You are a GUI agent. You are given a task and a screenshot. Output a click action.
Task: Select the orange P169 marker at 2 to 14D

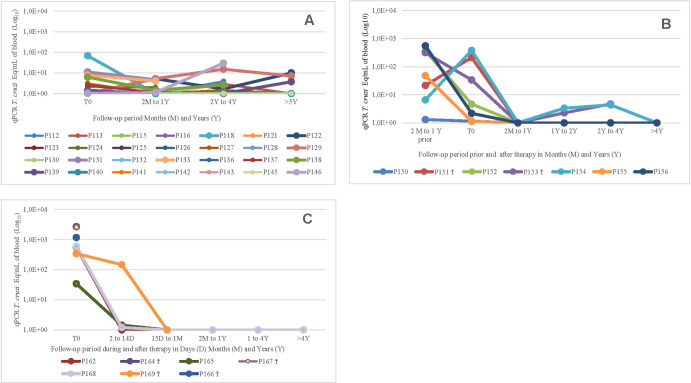pos(122,264)
